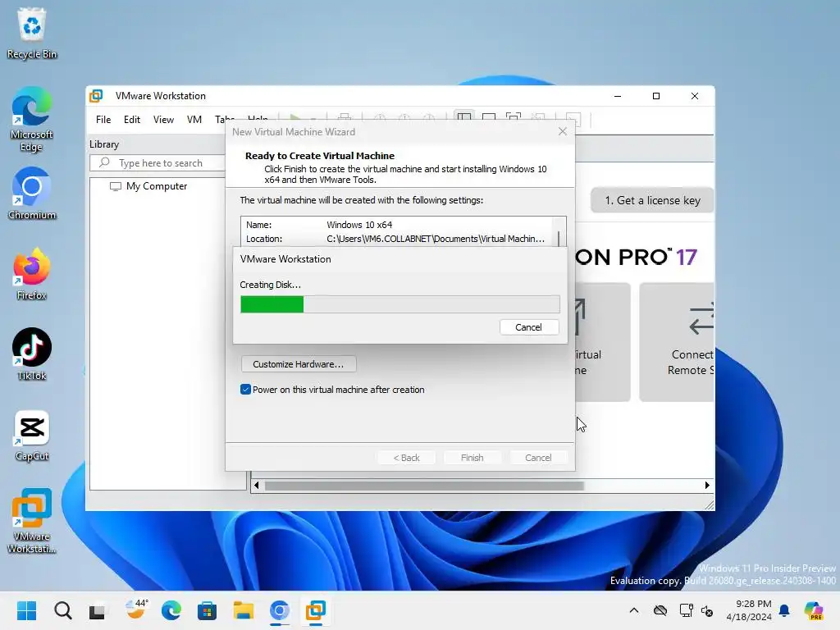Image resolution: width=840 pixels, height=630 pixels.
Task: Click the scrollbar's right arrow
Action: click(707, 486)
